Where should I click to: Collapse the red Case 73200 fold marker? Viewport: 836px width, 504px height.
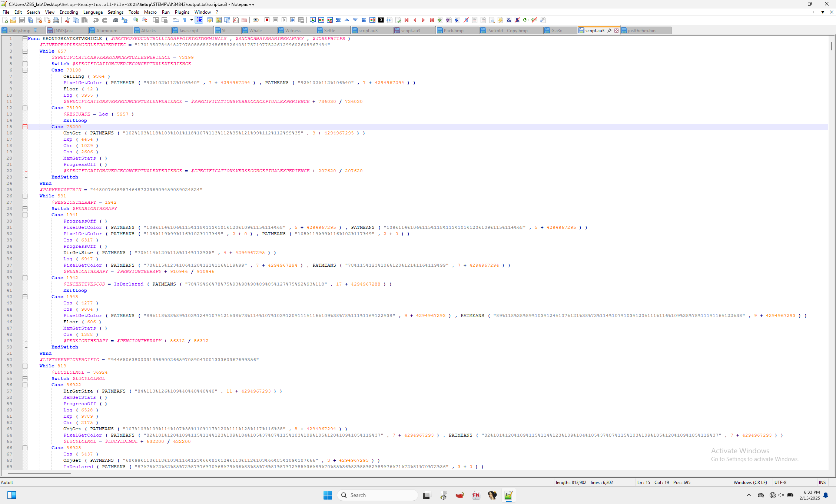pos(25,127)
